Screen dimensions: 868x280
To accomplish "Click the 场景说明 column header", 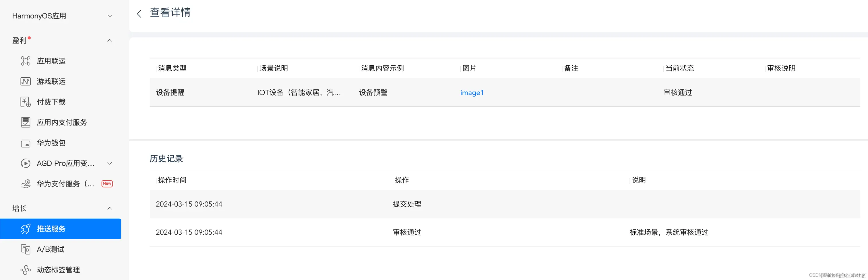I will (274, 68).
